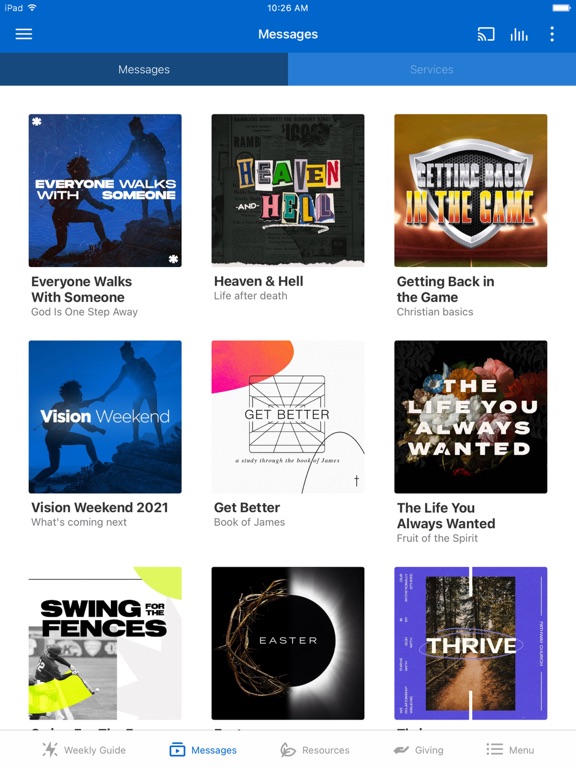Tap The Life You Always Wanted title
Viewport: 576px width, 768px height.
pos(446,515)
